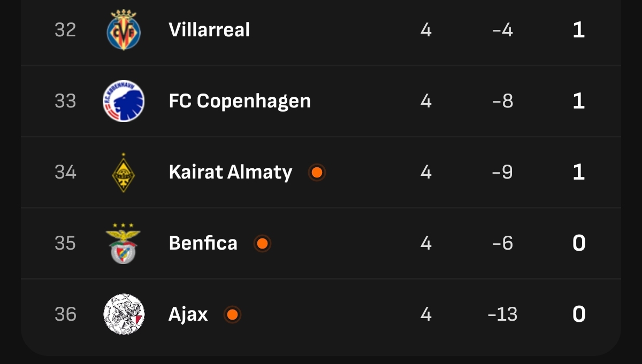Select the Benfica team name
642x364 pixels.
coord(203,243)
